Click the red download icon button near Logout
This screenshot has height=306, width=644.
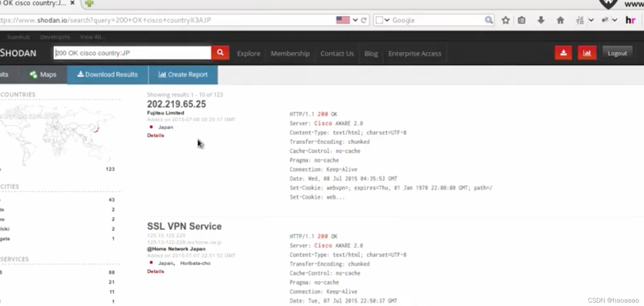pos(563,53)
